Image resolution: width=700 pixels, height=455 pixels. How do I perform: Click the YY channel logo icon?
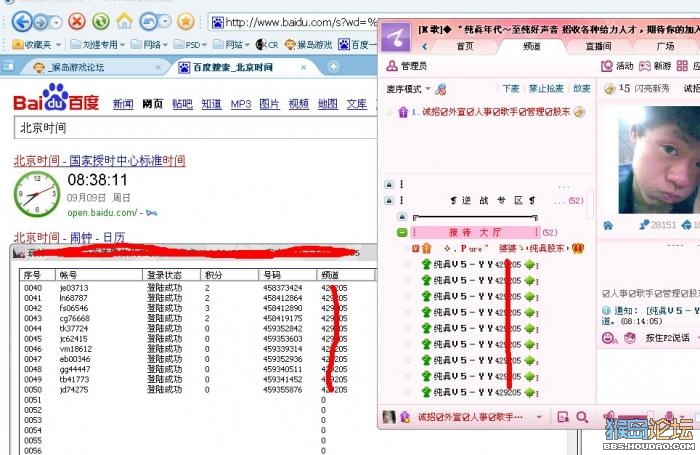(x=396, y=37)
